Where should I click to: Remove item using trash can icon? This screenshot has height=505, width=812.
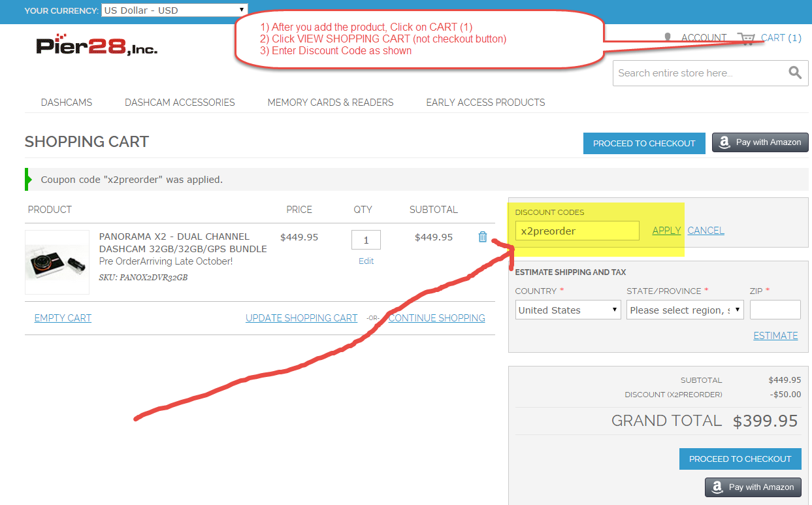pos(483,237)
